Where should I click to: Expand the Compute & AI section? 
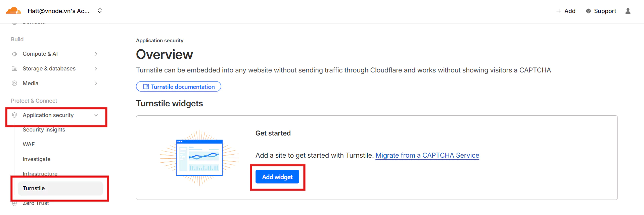(96, 54)
